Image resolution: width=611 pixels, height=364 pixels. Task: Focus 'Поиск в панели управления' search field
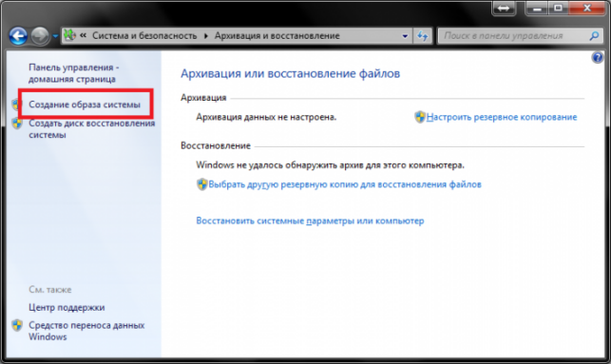(x=519, y=36)
